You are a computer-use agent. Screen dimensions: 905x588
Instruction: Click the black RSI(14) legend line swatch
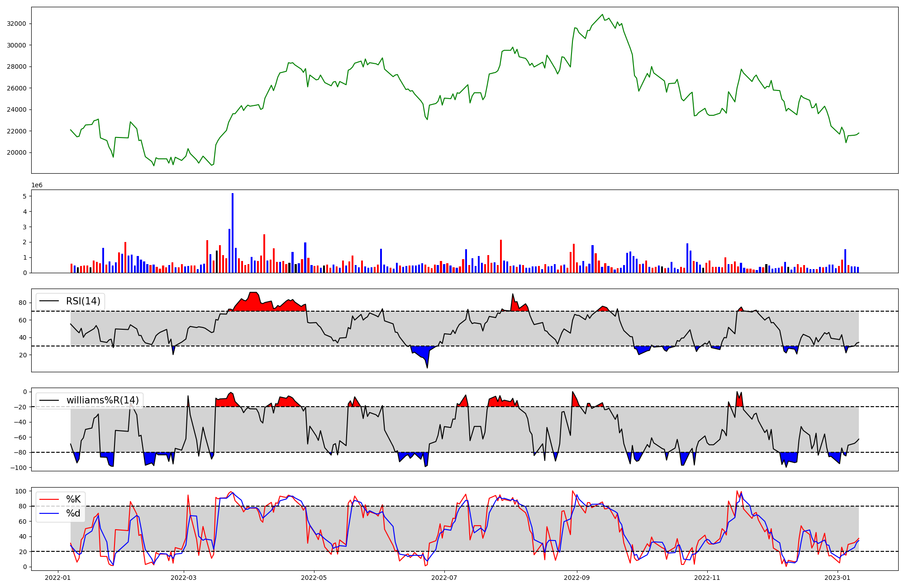[49, 301]
